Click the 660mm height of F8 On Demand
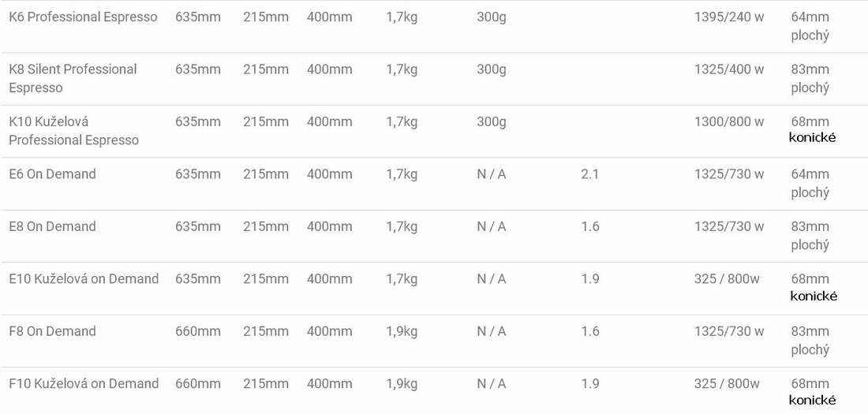The height and width of the screenshot is (414, 868). [x=197, y=331]
